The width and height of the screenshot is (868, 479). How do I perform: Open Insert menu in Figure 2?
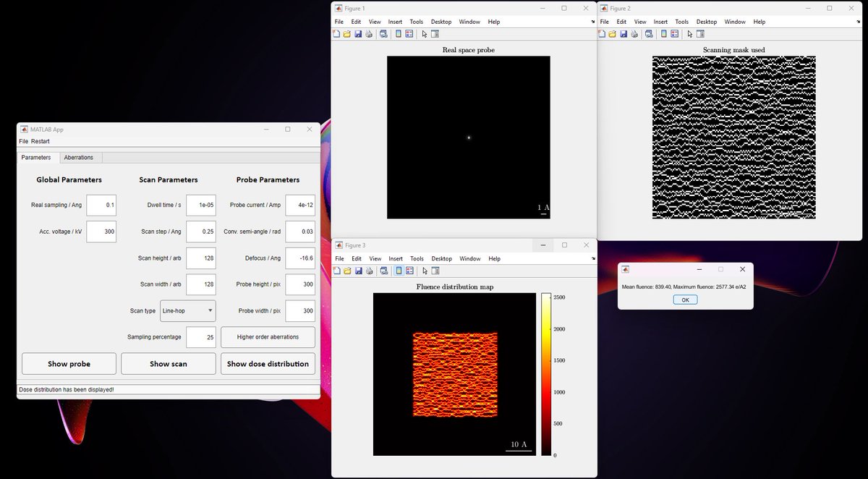[x=660, y=22]
